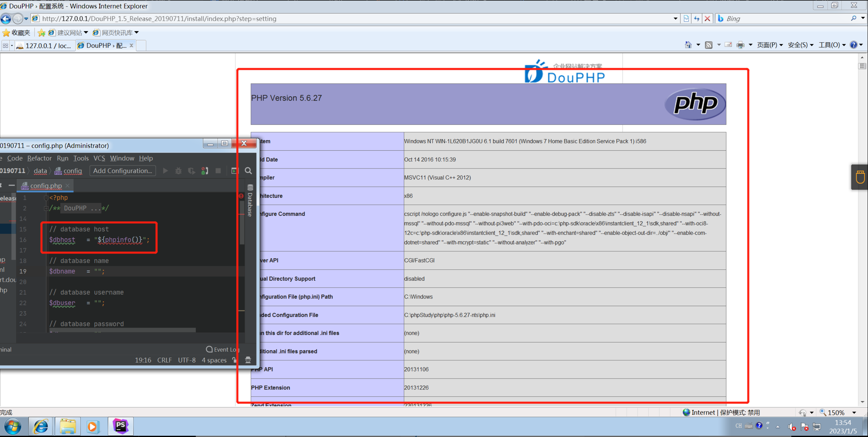Click the IE forward navigation arrow

coord(18,18)
